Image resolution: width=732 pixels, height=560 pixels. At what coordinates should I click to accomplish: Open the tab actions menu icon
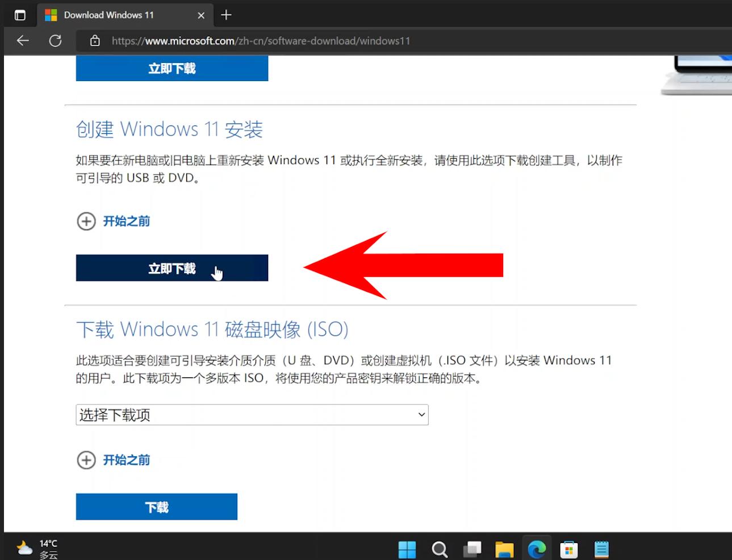20,15
